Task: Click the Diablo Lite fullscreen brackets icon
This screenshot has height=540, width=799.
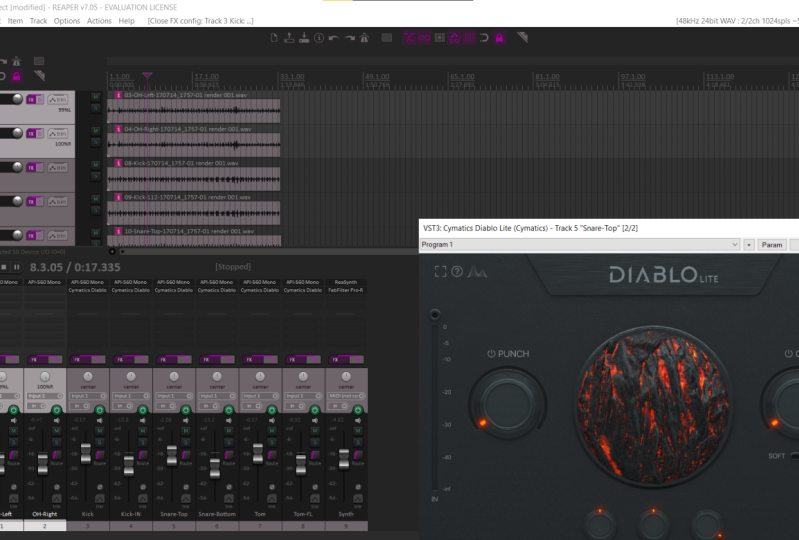Action: pyautogui.click(x=440, y=272)
